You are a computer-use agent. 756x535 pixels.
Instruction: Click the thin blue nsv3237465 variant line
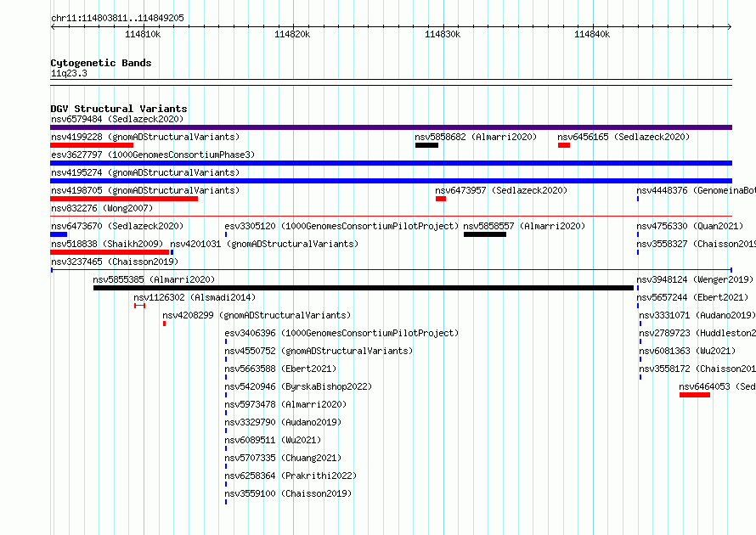[391, 270]
